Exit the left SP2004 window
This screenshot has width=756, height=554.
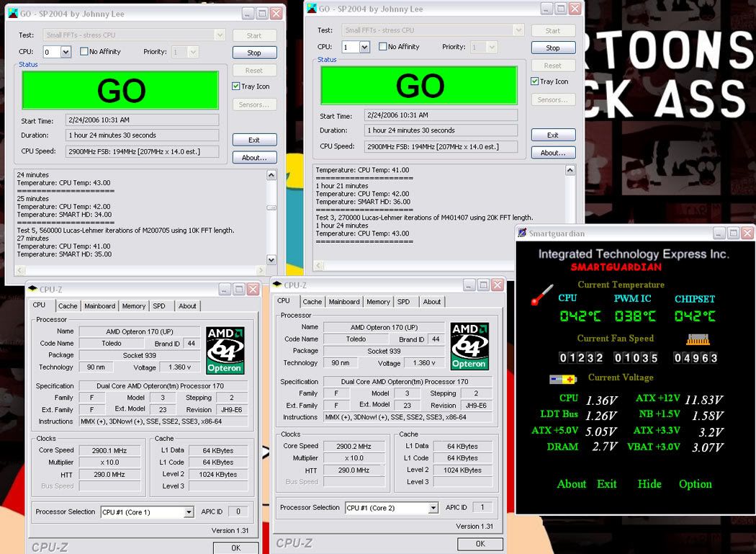coord(254,140)
